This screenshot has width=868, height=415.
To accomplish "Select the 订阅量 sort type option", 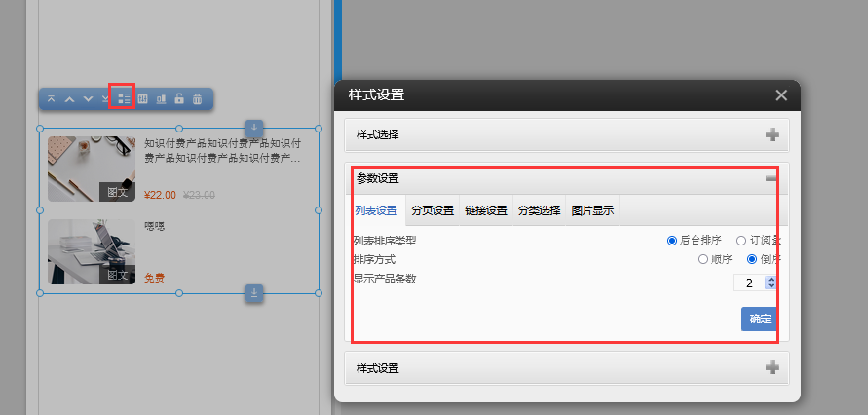I will coord(741,241).
